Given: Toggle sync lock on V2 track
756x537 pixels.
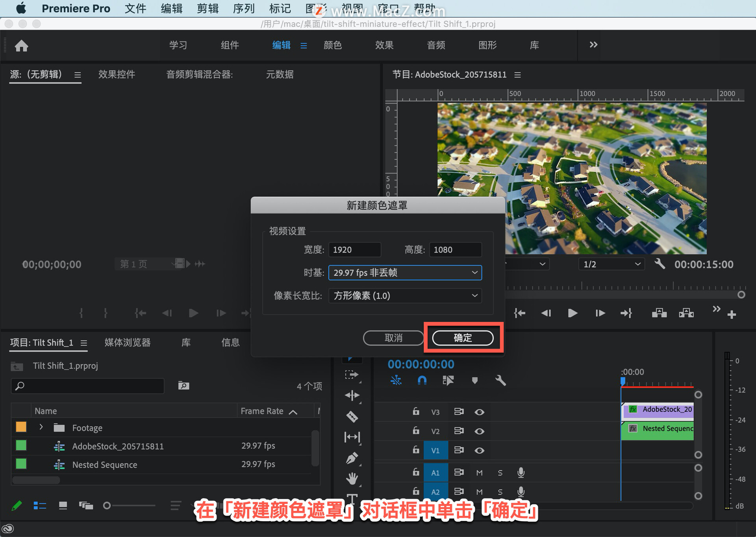Looking at the screenshot, I should (459, 431).
